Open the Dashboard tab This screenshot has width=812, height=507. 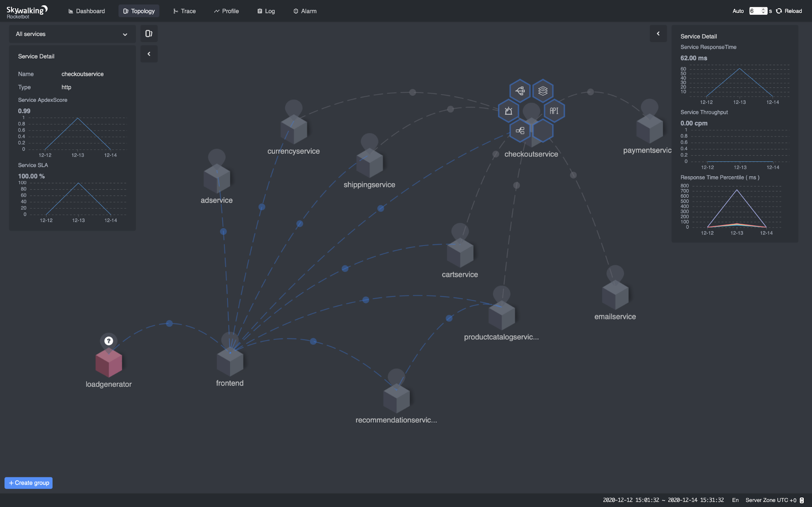click(87, 11)
